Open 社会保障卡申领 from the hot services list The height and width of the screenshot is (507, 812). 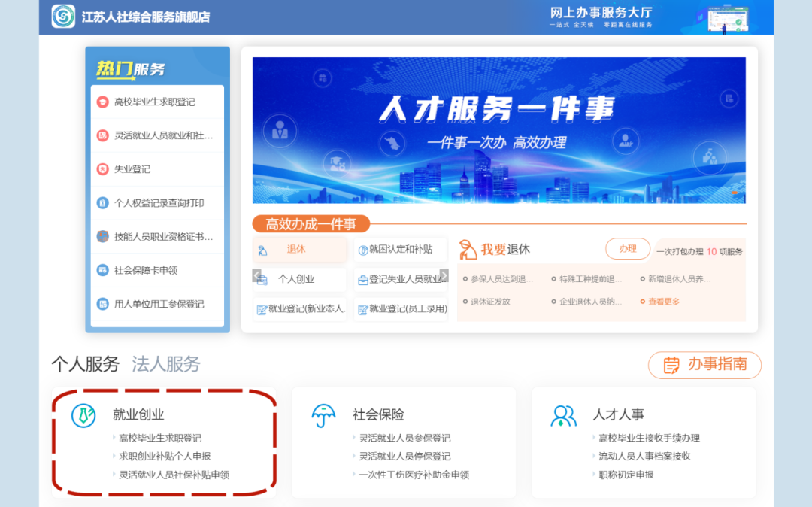[104, 270]
